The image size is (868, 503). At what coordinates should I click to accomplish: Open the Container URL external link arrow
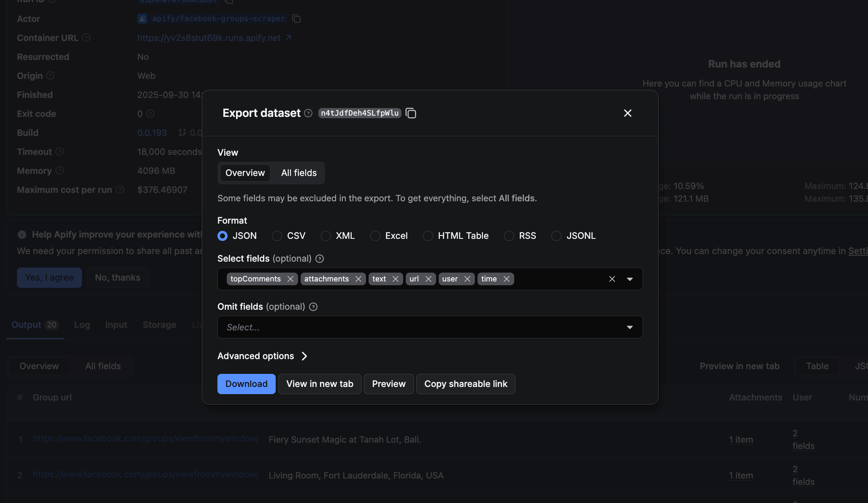(289, 38)
